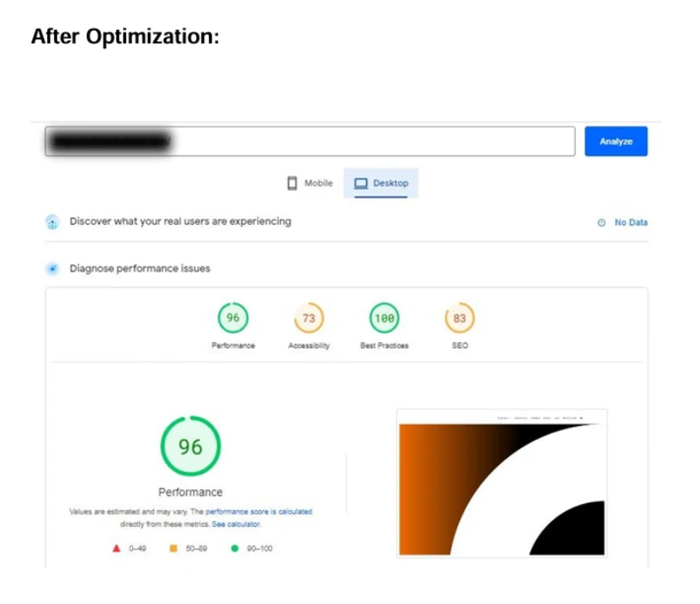
Task: Jump to Accessibility score gauge 73
Action: point(309,318)
